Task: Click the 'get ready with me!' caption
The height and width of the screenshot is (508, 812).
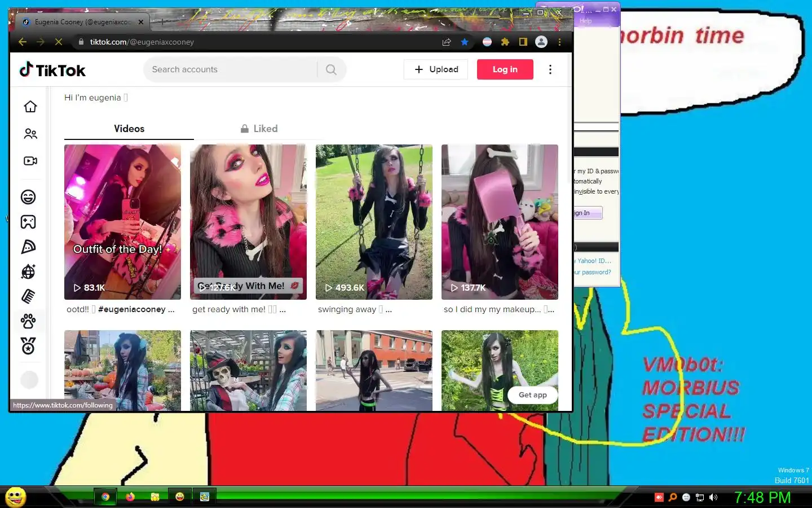Action: (228, 309)
